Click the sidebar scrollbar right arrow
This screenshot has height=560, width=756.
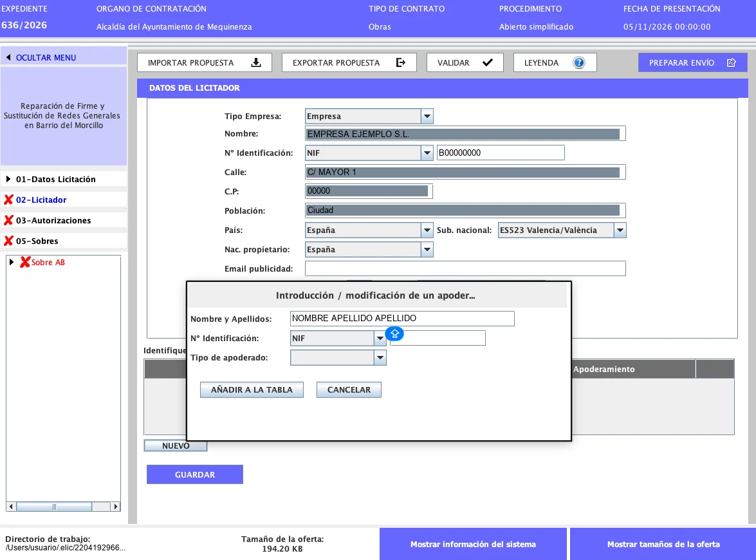[115, 507]
